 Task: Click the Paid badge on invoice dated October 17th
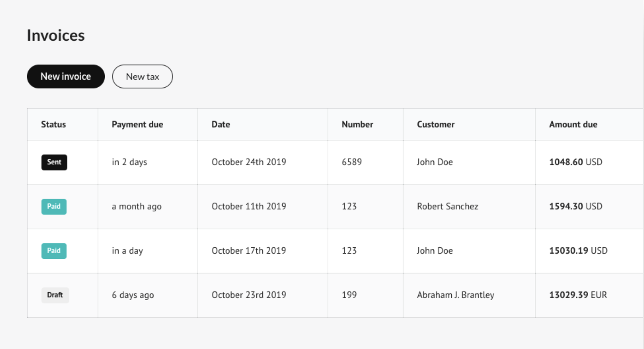click(x=54, y=251)
